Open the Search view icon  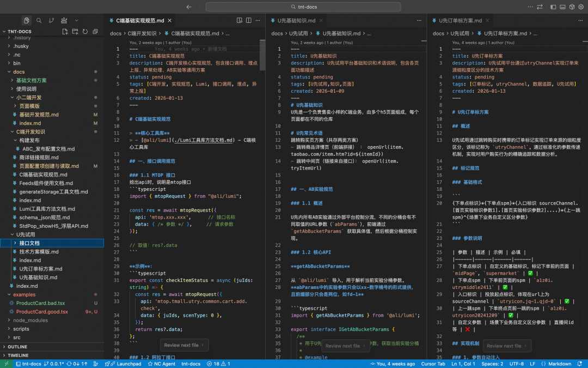[x=39, y=20]
